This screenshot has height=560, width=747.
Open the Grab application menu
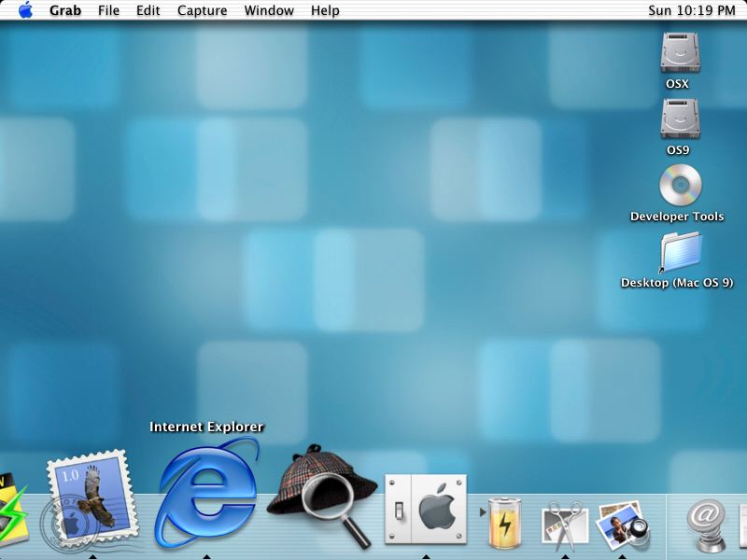(x=65, y=10)
